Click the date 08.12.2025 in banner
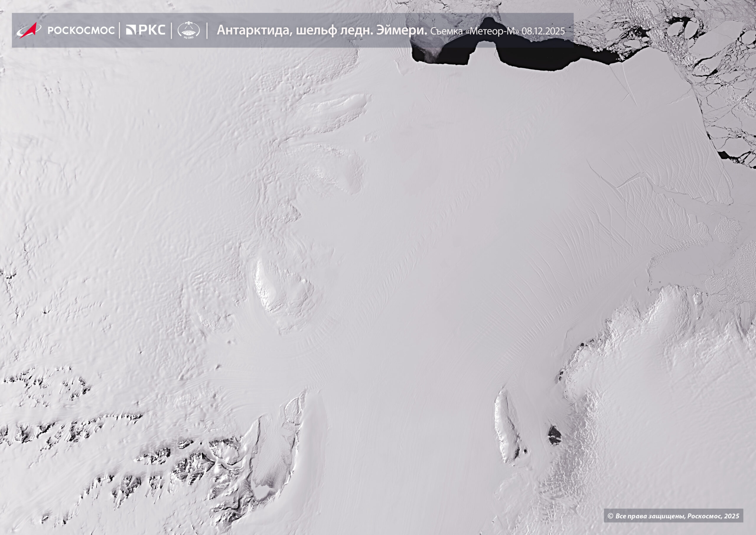Viewport: 756px width, 535px height. point(543,31)
